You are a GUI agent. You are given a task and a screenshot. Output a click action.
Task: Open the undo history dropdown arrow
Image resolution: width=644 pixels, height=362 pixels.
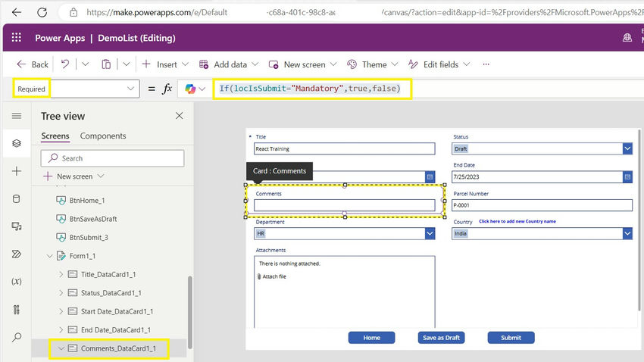tap(85, 64)
